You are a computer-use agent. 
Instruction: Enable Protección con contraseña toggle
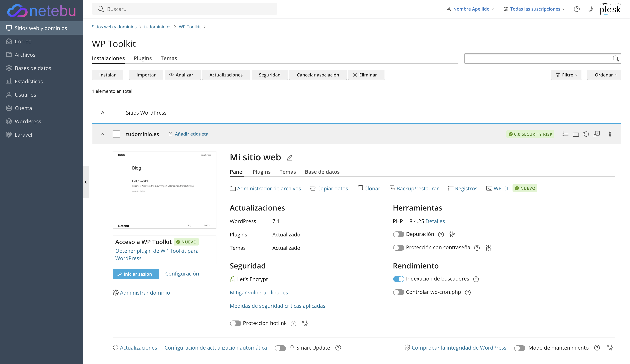coord(399,248)
